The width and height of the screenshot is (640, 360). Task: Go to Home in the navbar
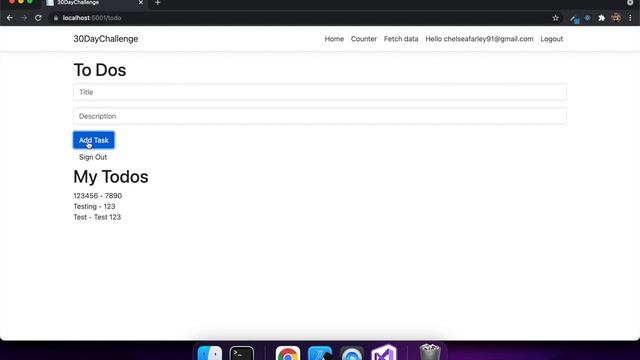334,39
